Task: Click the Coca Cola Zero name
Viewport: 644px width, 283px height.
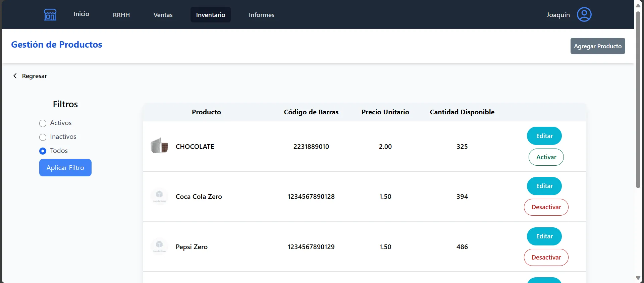Action: pyautogui.click(x=199, y=196)
